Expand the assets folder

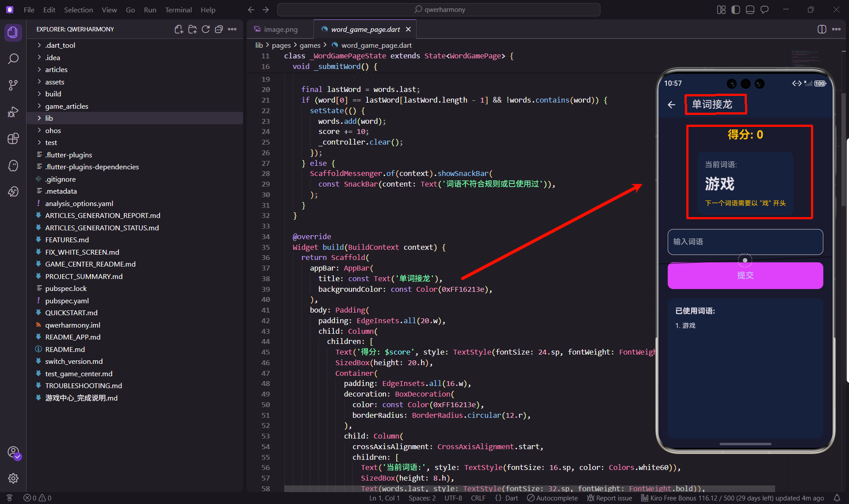[x=54, y=82]
